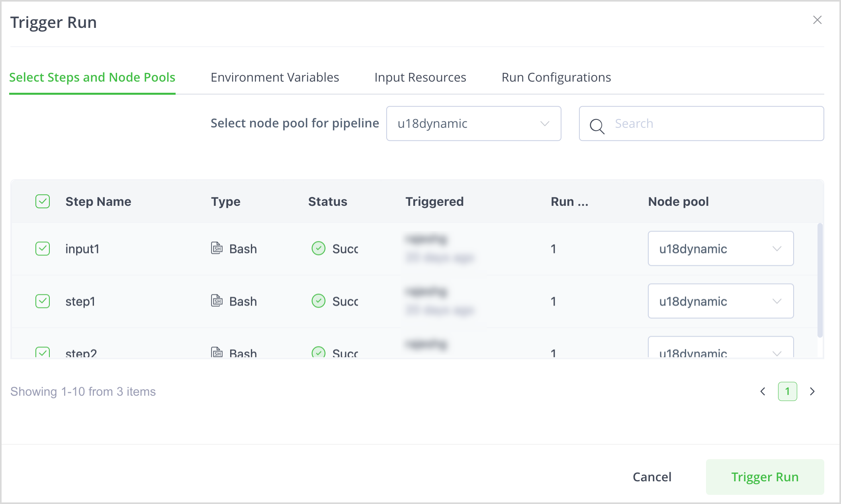The width and height of the screenshot is (841, 504).
Task: Click the Bash type icon for input1
Action: 217,248
